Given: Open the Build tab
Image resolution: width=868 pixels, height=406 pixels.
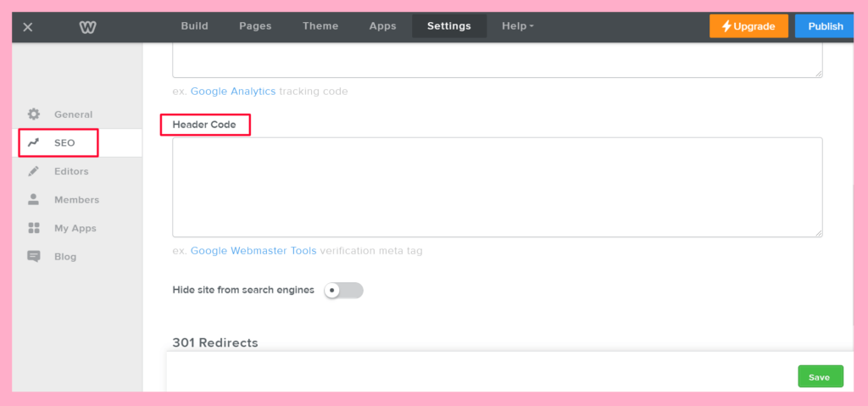Looking at the screenshot, I should coord(194,26).
